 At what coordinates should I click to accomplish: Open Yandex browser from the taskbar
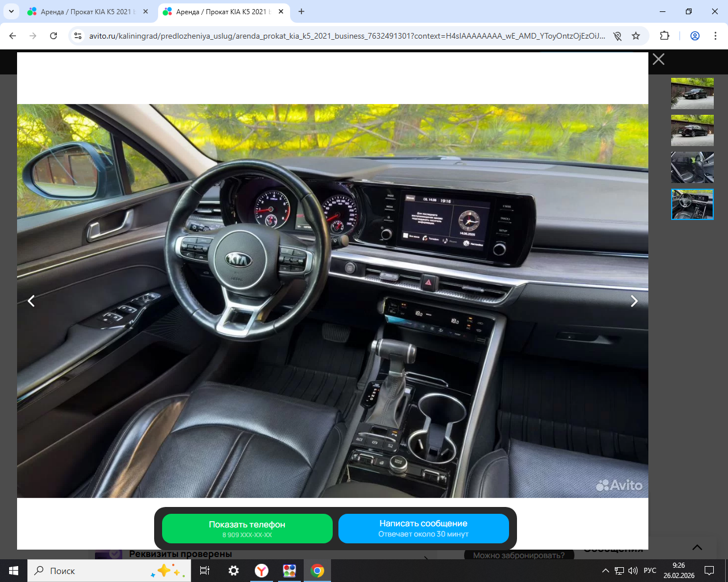pos(262,571)
